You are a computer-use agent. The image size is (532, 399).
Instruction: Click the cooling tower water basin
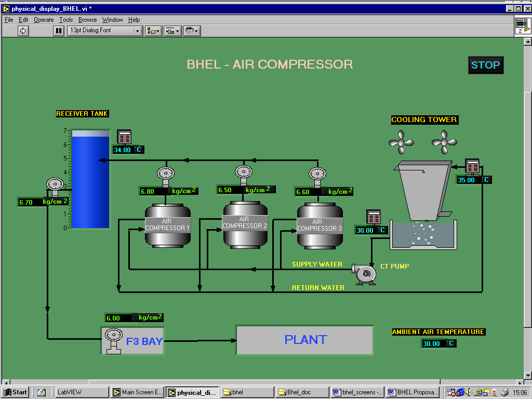point(423,235)
